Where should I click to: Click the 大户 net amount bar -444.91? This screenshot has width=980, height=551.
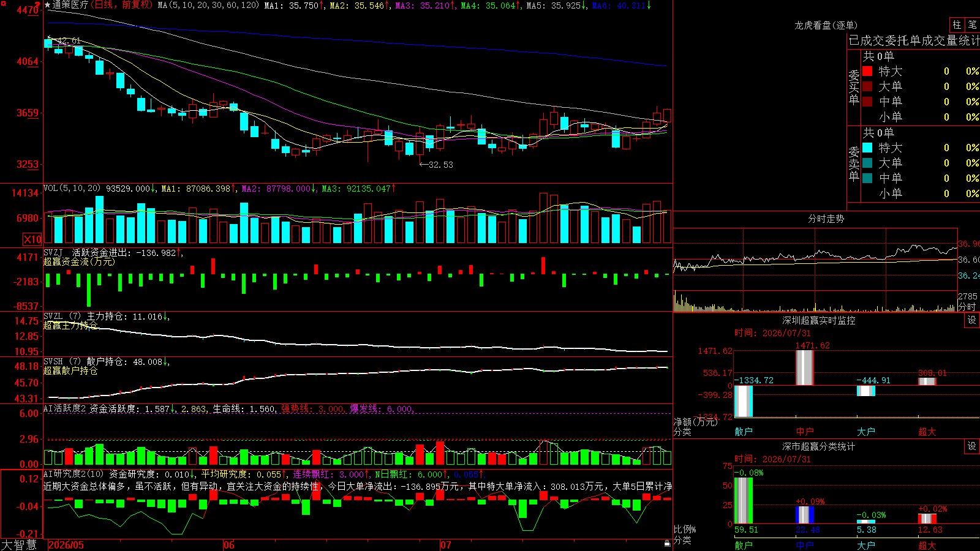coord(866,391)
